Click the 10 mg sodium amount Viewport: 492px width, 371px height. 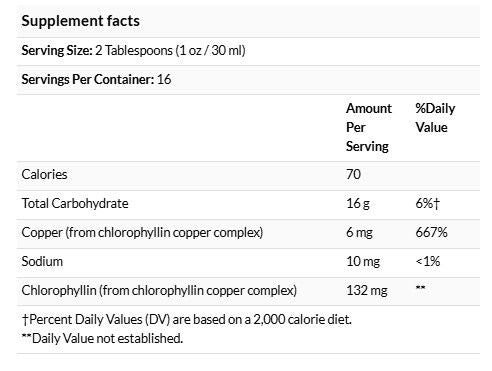pyautogui.click(x=363, y=261)
